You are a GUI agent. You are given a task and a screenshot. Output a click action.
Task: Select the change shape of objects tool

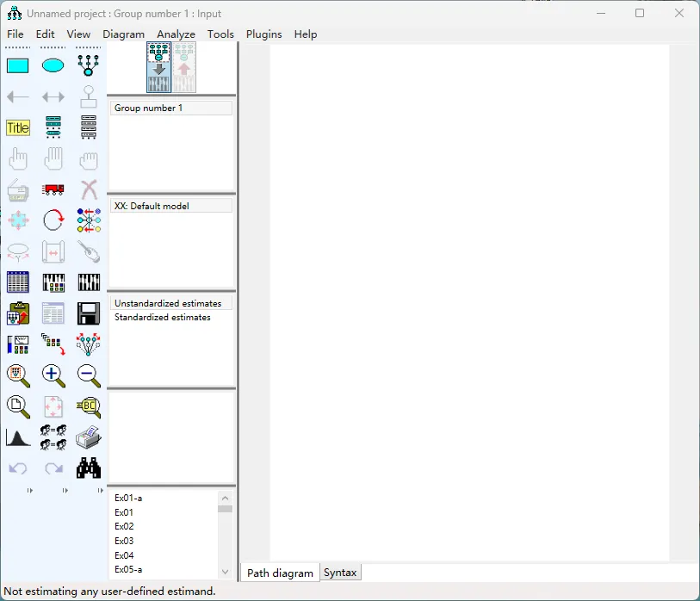(x=18, y=220)
